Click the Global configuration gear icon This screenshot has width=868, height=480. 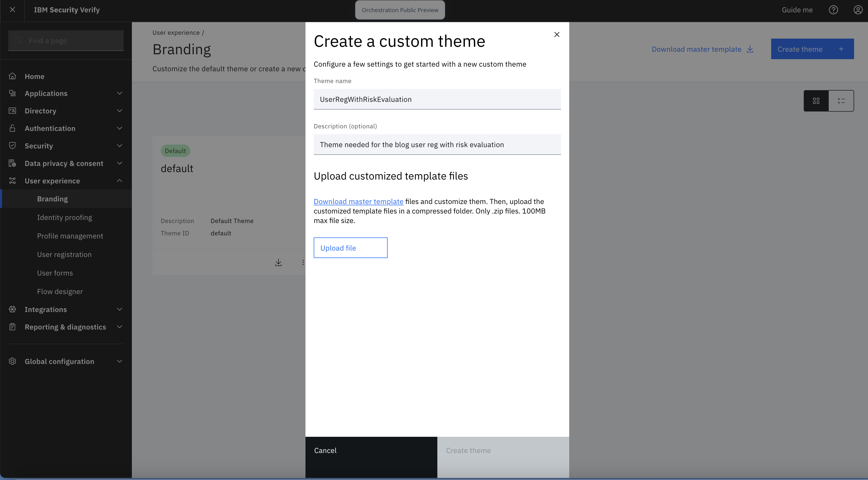pos(12,361)
